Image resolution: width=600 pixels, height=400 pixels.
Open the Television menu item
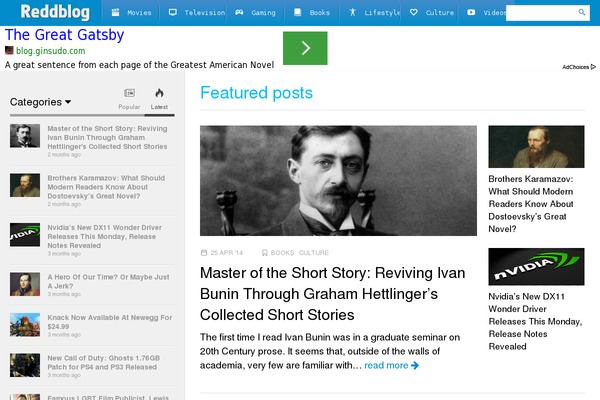(x=197, y=13)
